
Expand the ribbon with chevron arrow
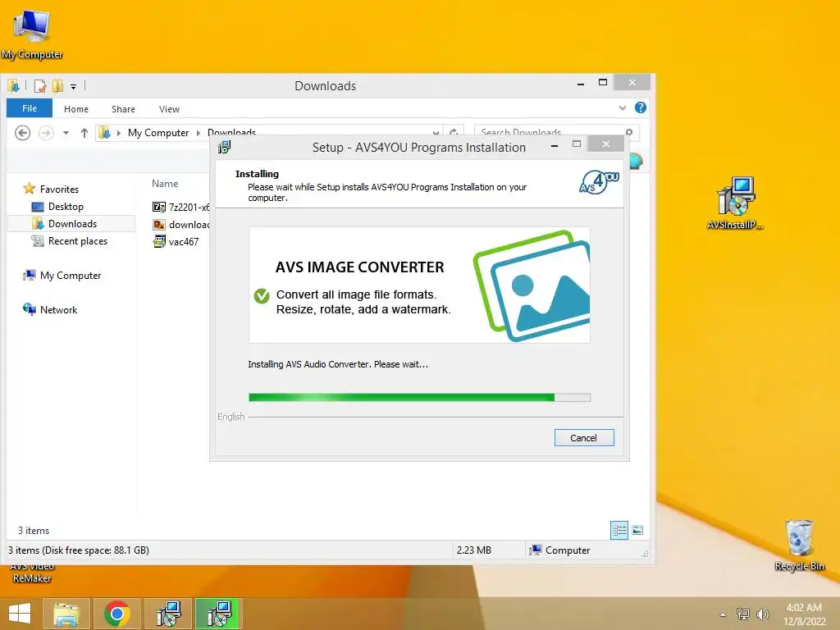[x=623, y=107]
